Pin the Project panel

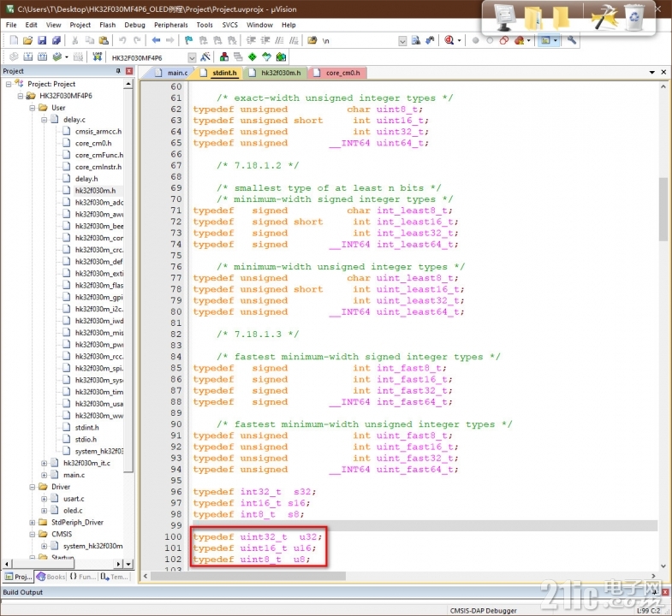118,71
